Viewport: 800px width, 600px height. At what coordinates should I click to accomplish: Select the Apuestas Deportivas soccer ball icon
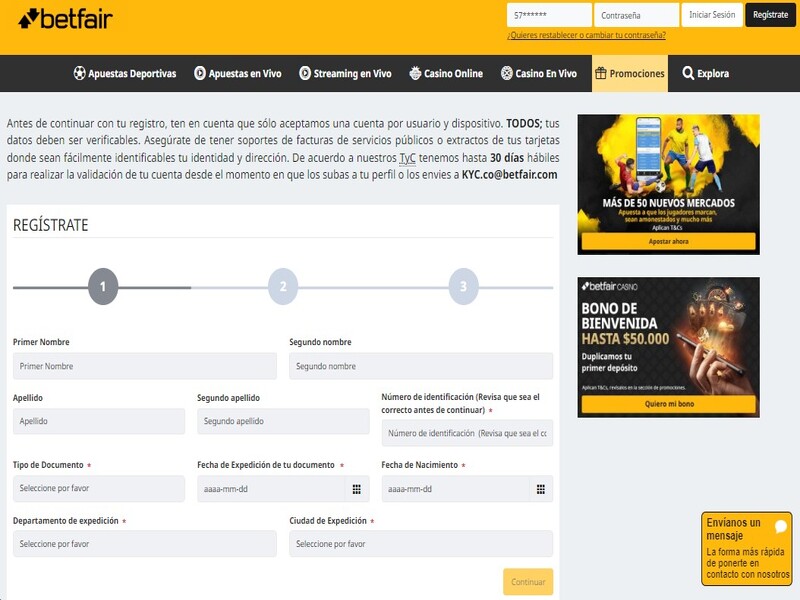(x=79, y=72)
